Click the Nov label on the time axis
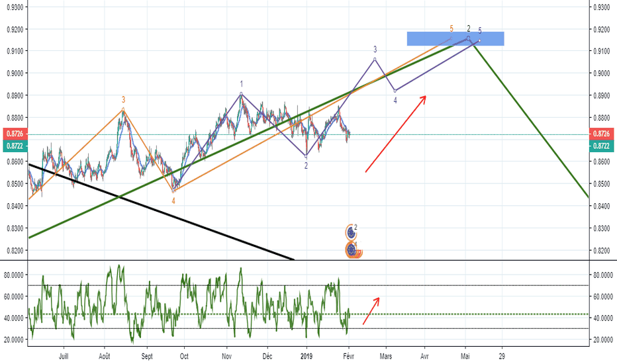Screen dimensions: 617x364 point(226,356)
